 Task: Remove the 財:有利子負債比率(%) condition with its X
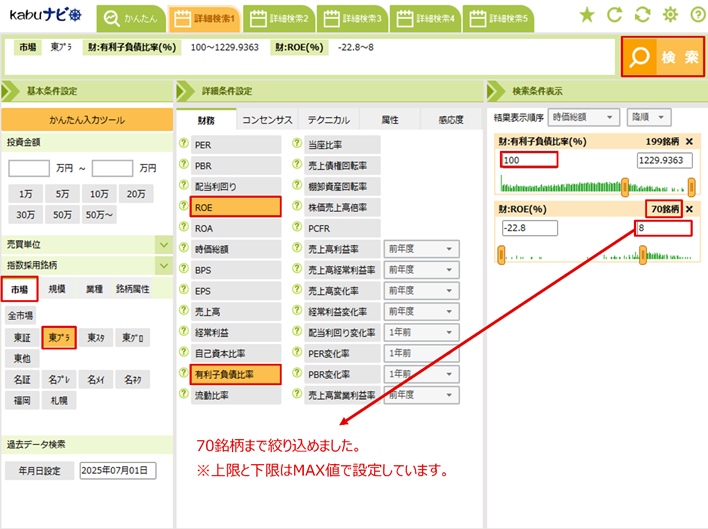(x=689, y=142)
